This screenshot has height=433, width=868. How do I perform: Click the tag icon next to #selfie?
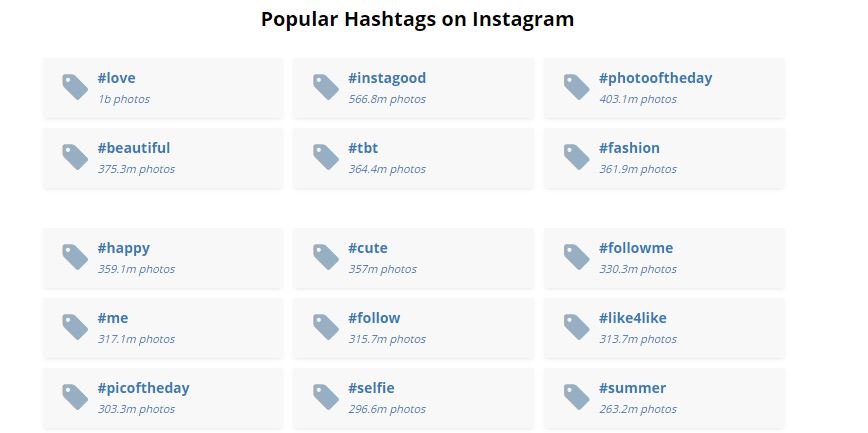(x=326, y=397)
